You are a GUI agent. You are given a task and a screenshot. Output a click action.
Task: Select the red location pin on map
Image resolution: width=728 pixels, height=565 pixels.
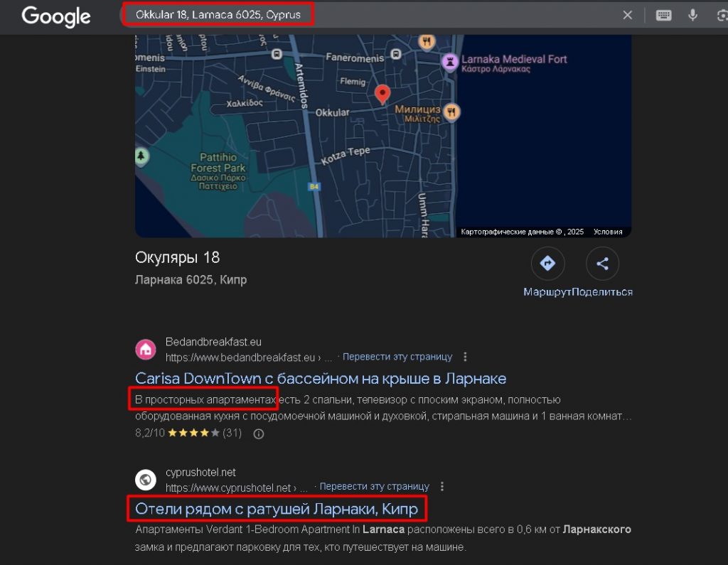point(382,95)
